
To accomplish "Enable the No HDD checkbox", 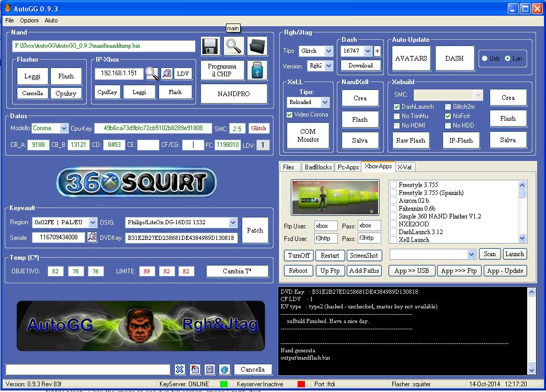I will click(x=448, y=125).
